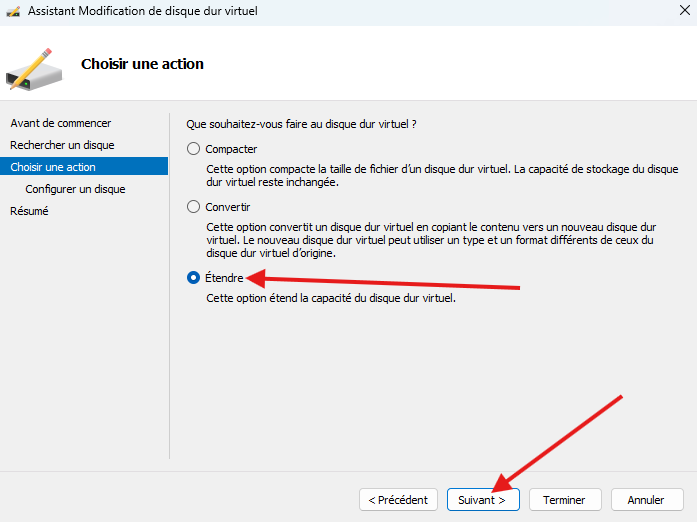Cancel the wizard with Annuler
Viewport: 697px width, 522px height.
[646, 499]
